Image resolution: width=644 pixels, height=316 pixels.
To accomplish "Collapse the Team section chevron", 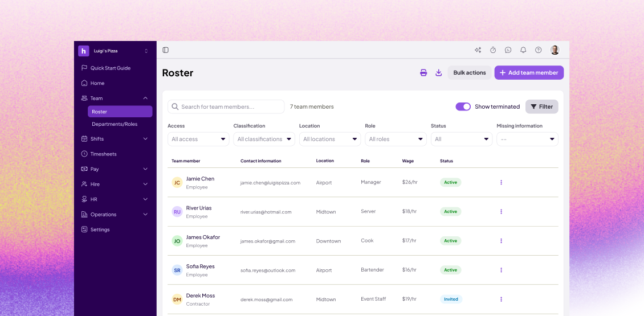I will 145,98.
